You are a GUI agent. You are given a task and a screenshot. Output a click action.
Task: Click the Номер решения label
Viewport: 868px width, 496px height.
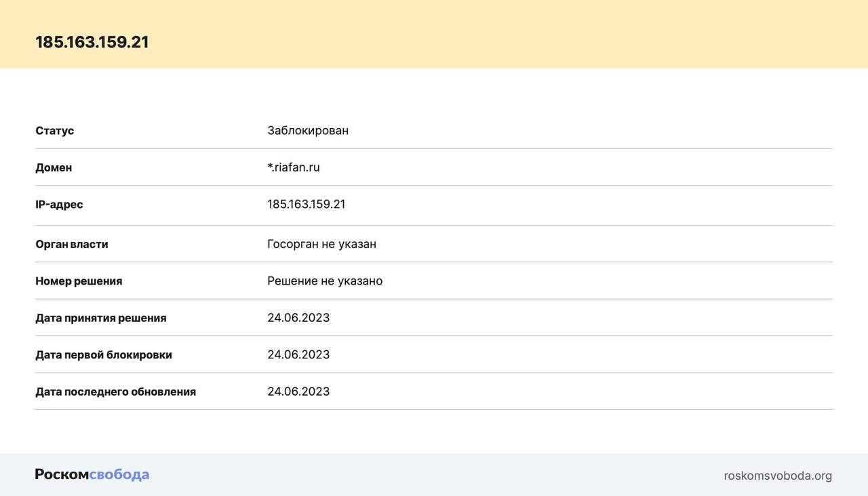point(79,281)
